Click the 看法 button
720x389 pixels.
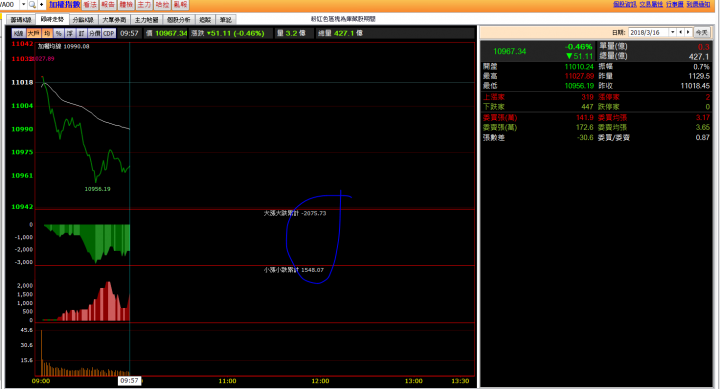[90, 5]
